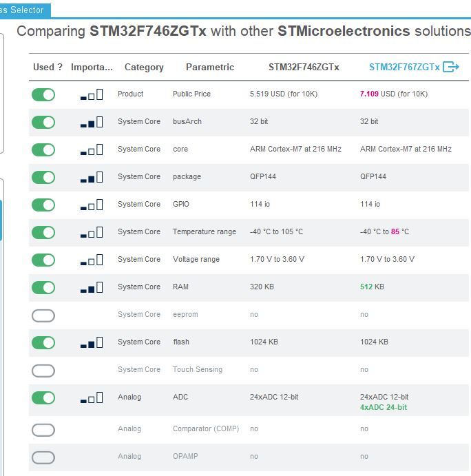The height and width of the screenshot is (476, 471).
Task: Turn on the Touch Sensing toggle
Action: [43, 371]
